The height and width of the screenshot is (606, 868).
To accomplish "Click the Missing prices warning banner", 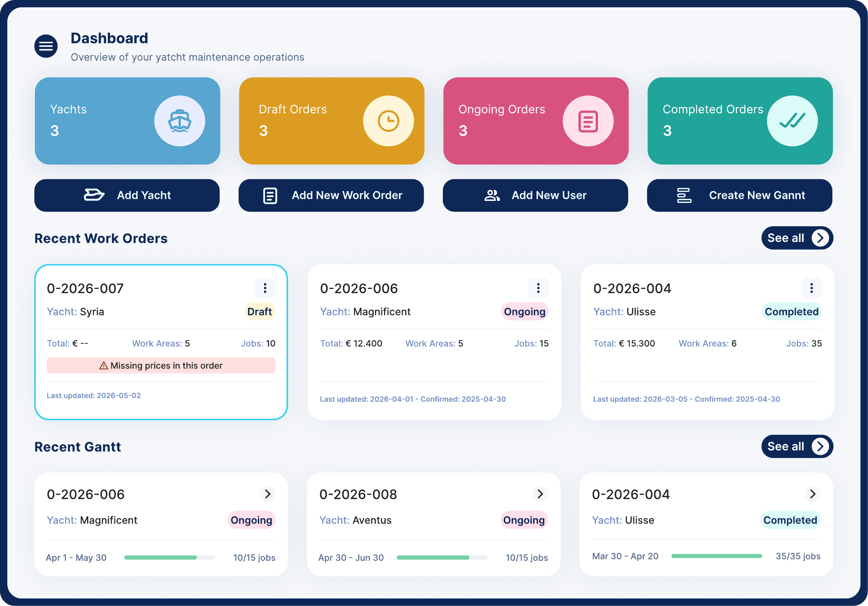I will pos(161,366).
